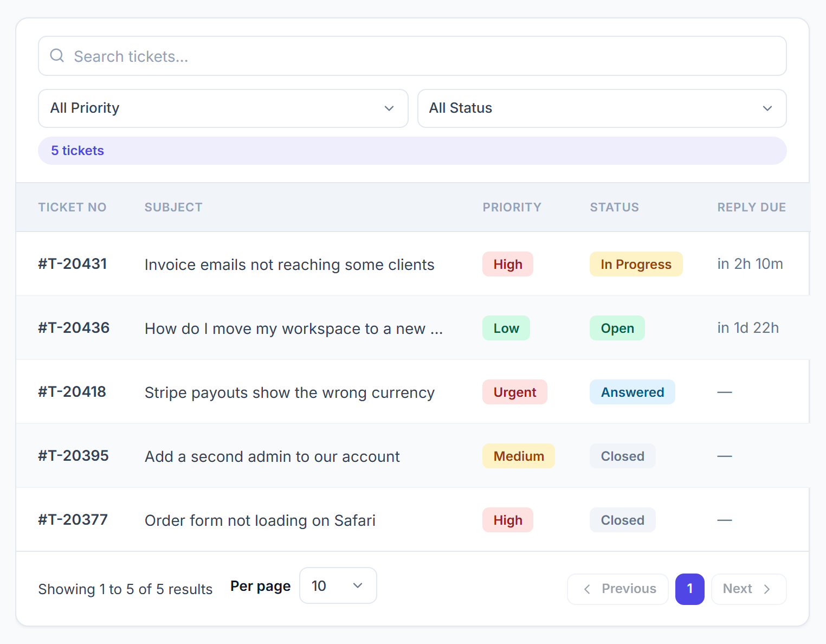
Task: Open ticket #T-20395
Action: 73,456
